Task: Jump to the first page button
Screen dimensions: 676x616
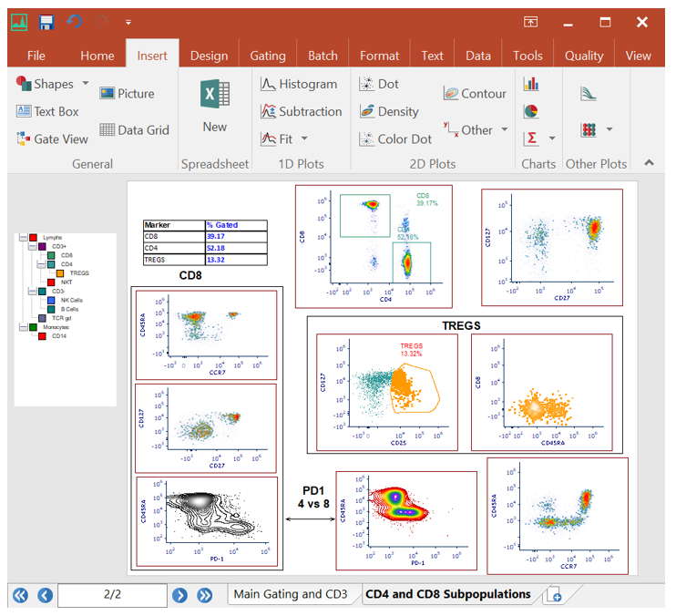Action: click(20, 595)
